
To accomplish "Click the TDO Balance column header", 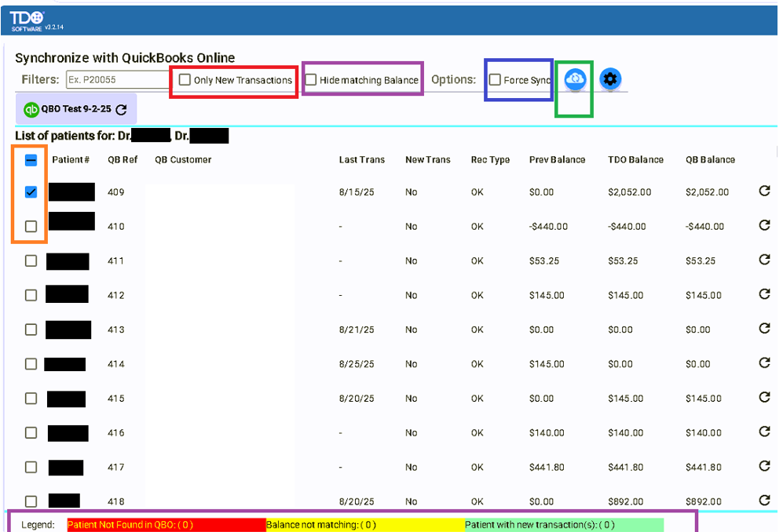I will click(x=635, y=160).
